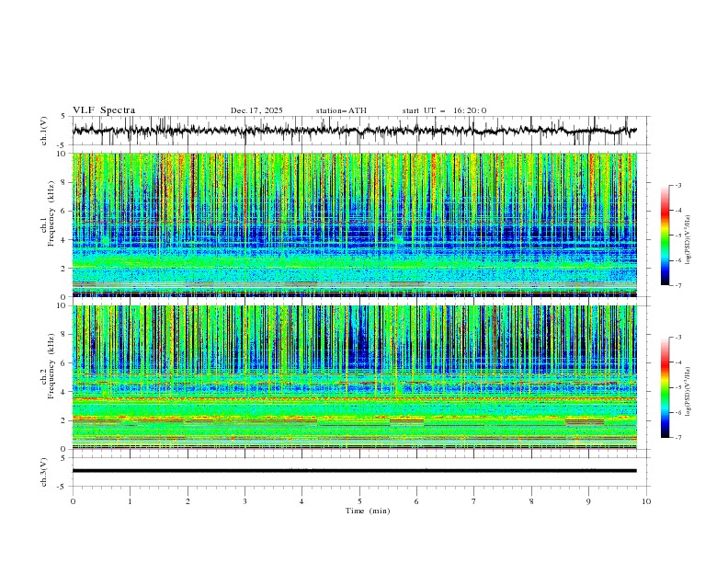
Task: Click the ch.2 spectrogram panel
Action: 355,377
